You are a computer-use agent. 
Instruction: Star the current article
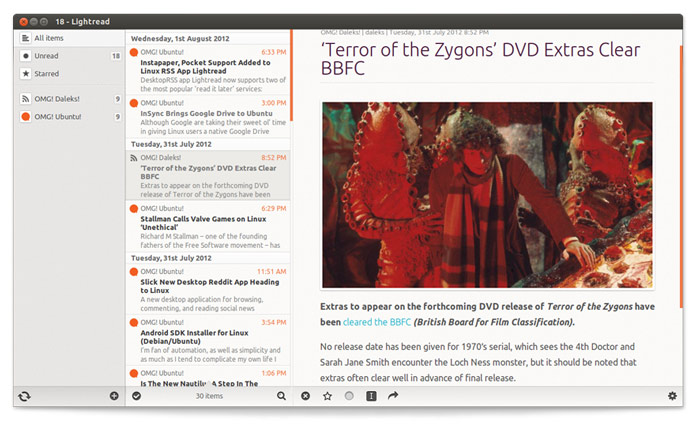[327, 397]
